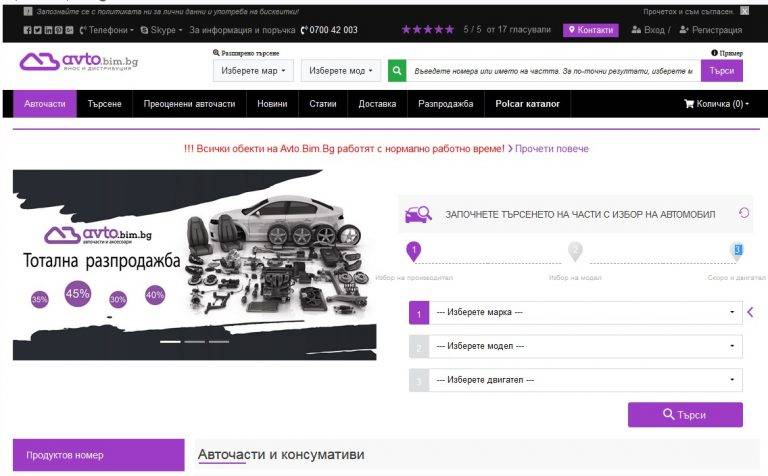Open the 'Изберете марка' dropdown in car selector
Image resolution: width=768 pixels, height=476 pixels.
[586, 313]
